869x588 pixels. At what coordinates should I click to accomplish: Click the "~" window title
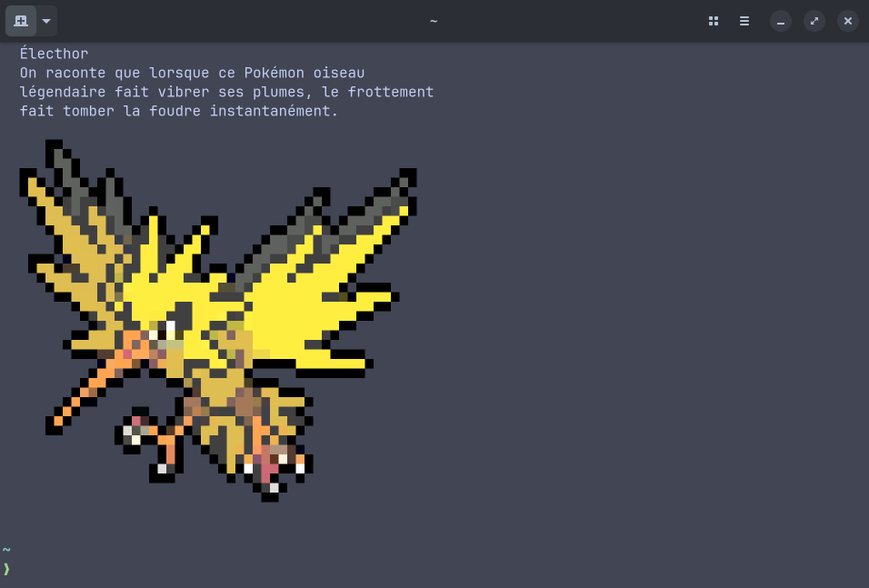(x=434, y=21)
